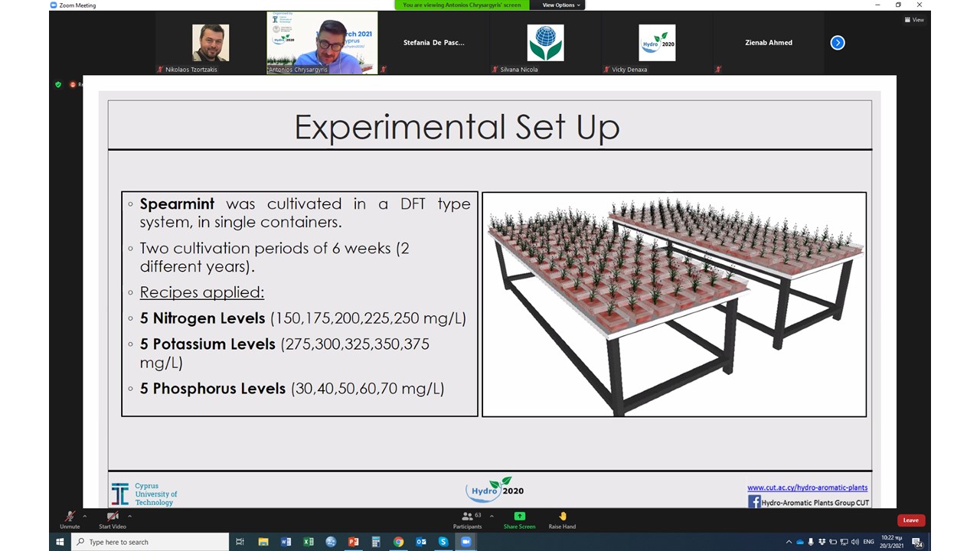Open the Participants panel

tap(467, 519)
